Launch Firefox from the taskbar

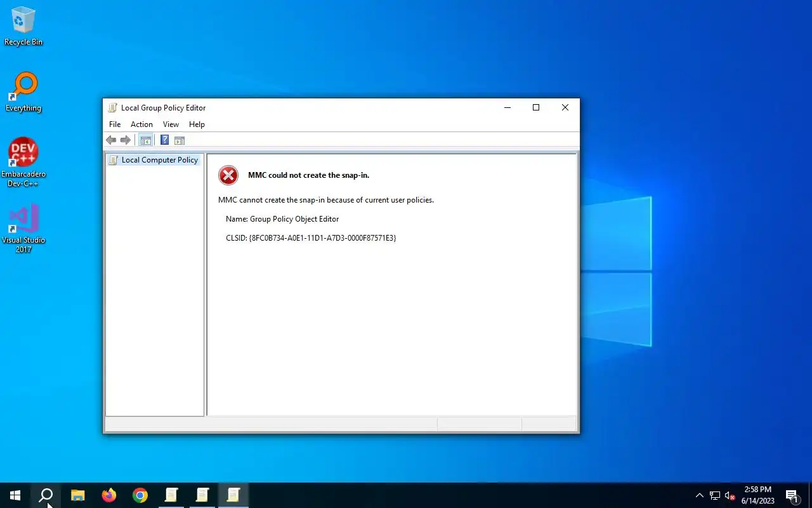[x=109, y=495]
